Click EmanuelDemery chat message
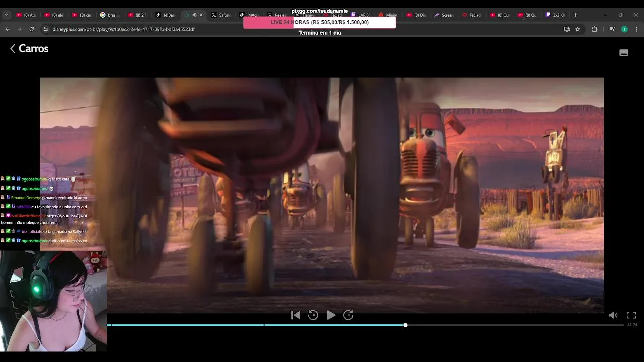The image size is (644, 362). coord(44,198)
